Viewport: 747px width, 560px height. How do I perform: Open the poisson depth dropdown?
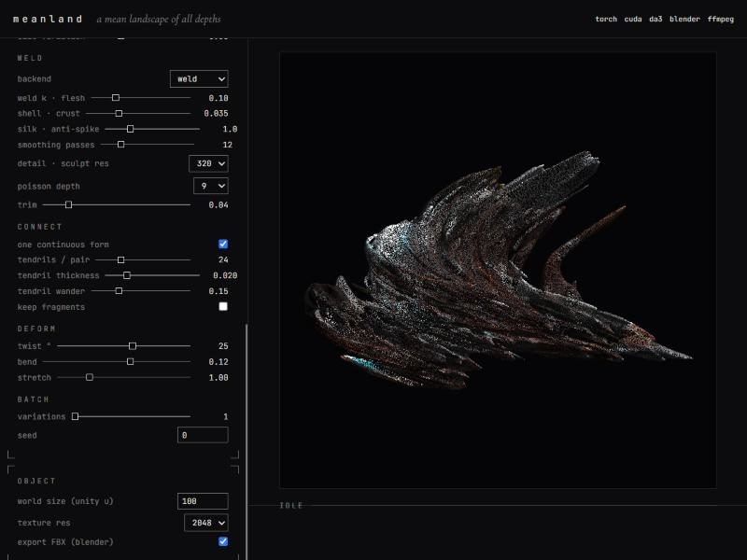tap(211, 186)
